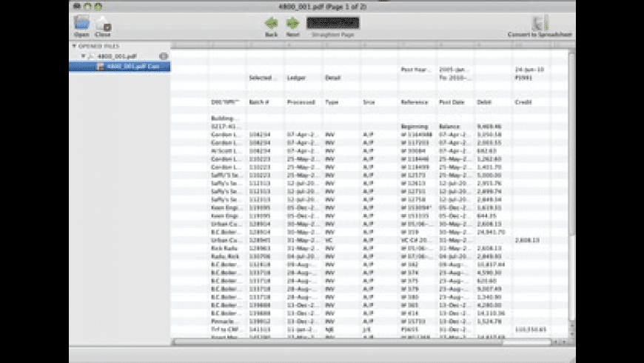The width and height of the screenshot is (644, 363).
Task: Go to previous page with Back arrow
Action: click(271, 23)
